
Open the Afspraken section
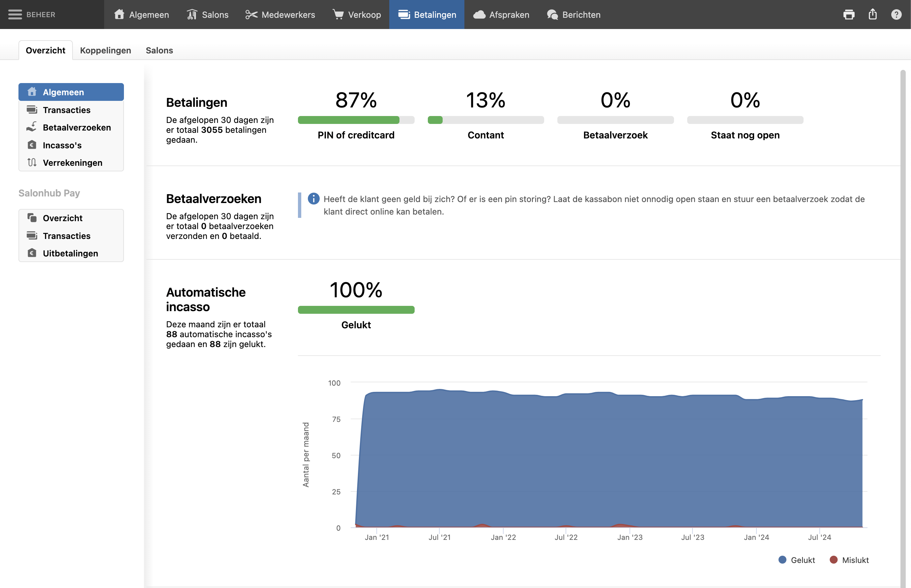(501, 15)
